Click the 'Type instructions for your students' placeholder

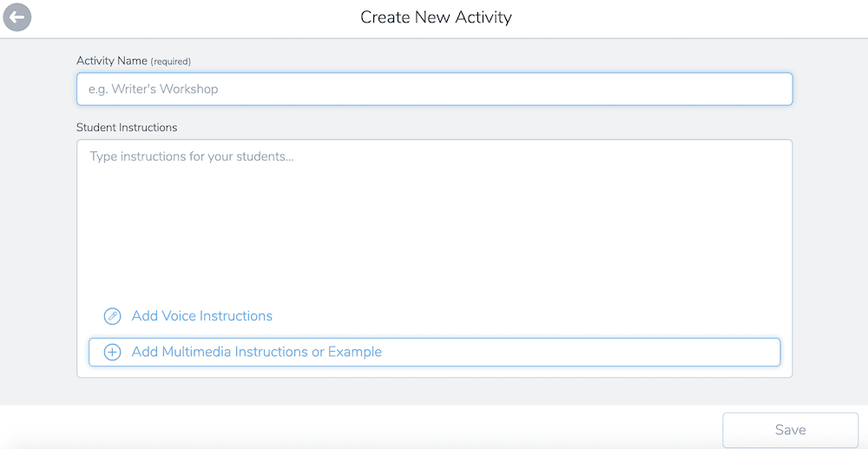point(192,156)
